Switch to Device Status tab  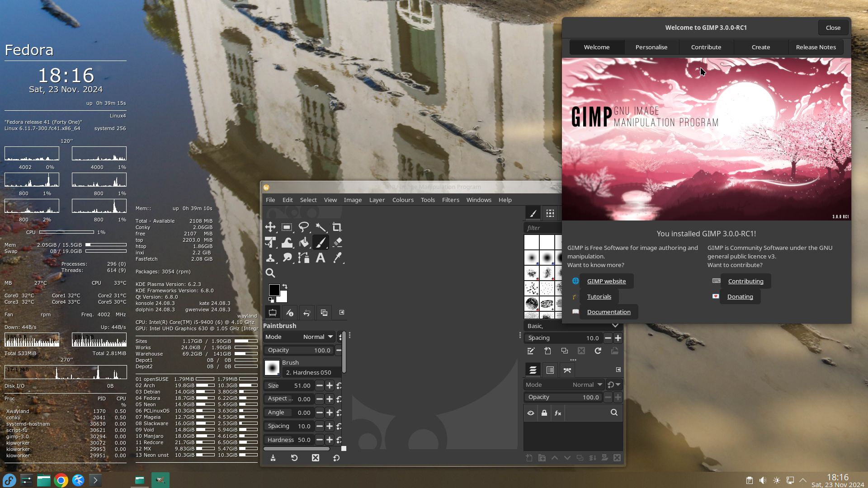290,313
